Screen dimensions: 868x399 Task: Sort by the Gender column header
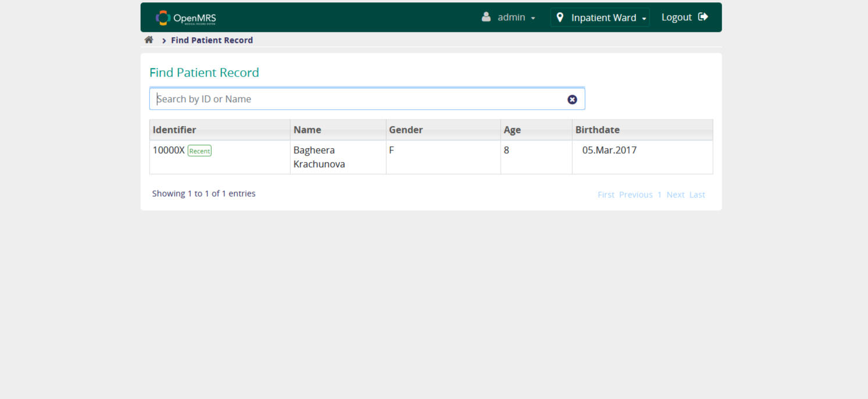point(406,130)
